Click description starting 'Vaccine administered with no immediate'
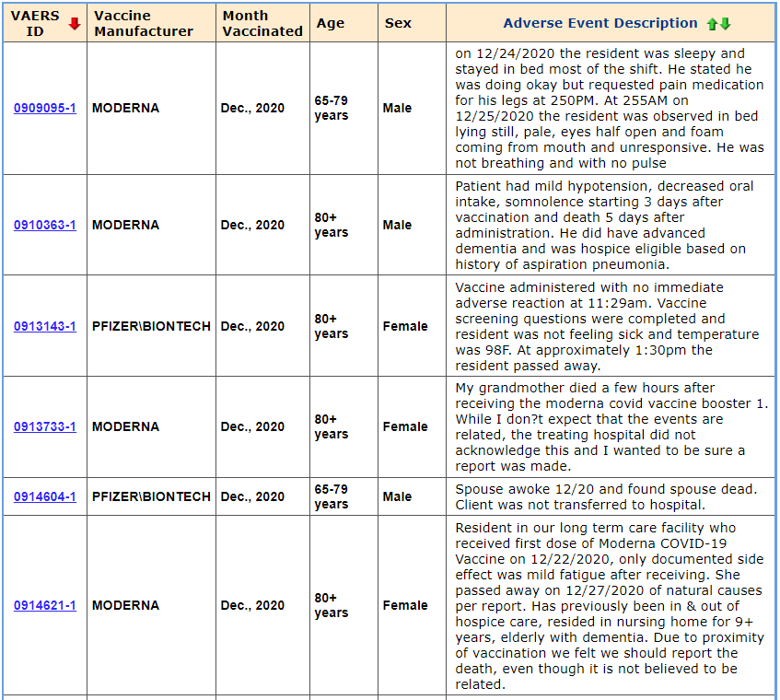Screen dimensions: 780x700 tap(607, 326)
